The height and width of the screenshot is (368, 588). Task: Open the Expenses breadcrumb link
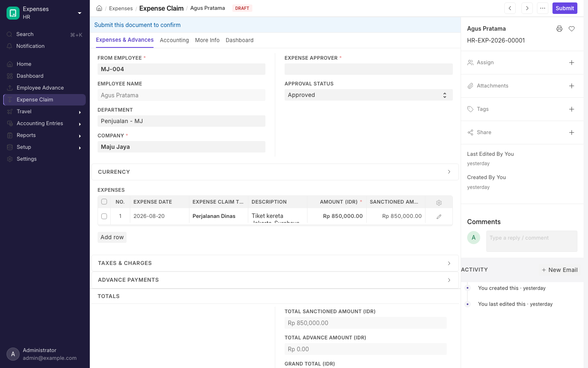tap(121, 8)
